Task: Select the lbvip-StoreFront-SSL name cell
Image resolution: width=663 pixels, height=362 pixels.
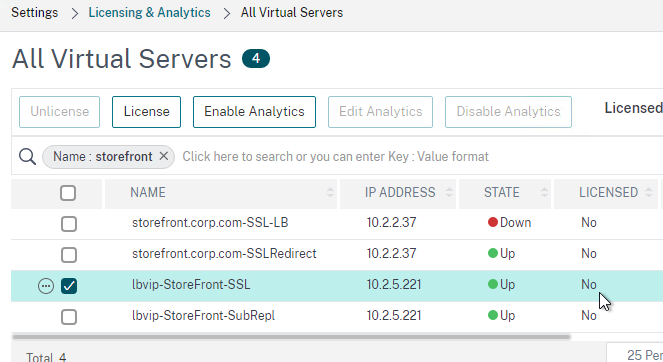Action: point(191,285)
